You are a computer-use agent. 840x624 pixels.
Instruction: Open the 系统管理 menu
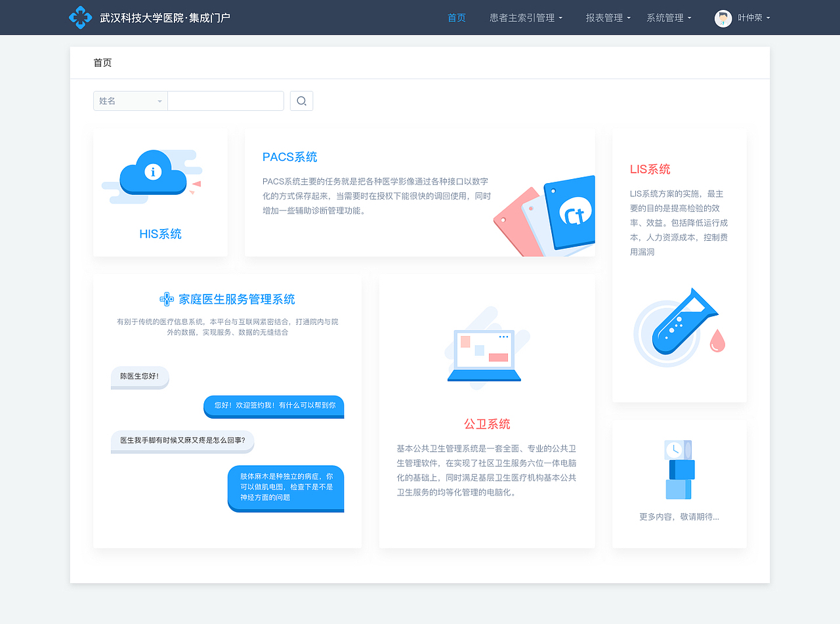point(665,18)
